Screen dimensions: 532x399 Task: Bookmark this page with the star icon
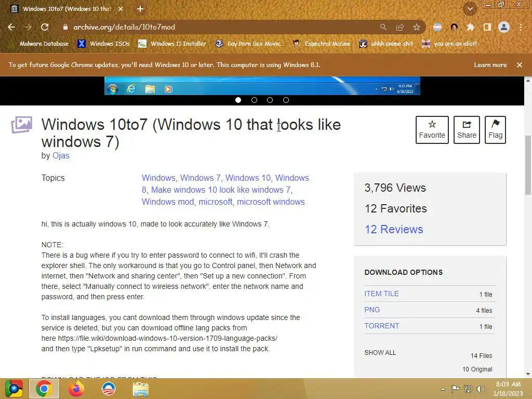click(417, 27)
